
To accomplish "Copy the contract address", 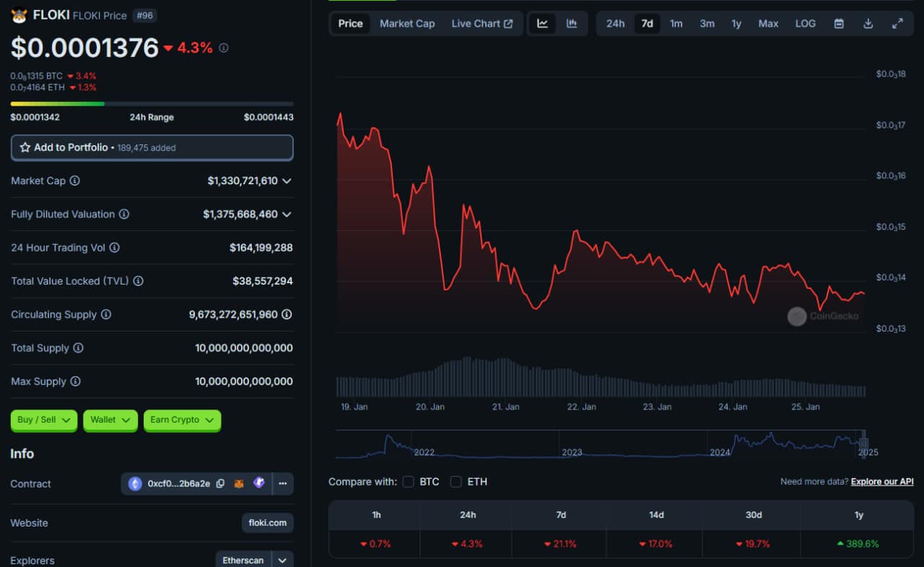I will pos(220,484).
